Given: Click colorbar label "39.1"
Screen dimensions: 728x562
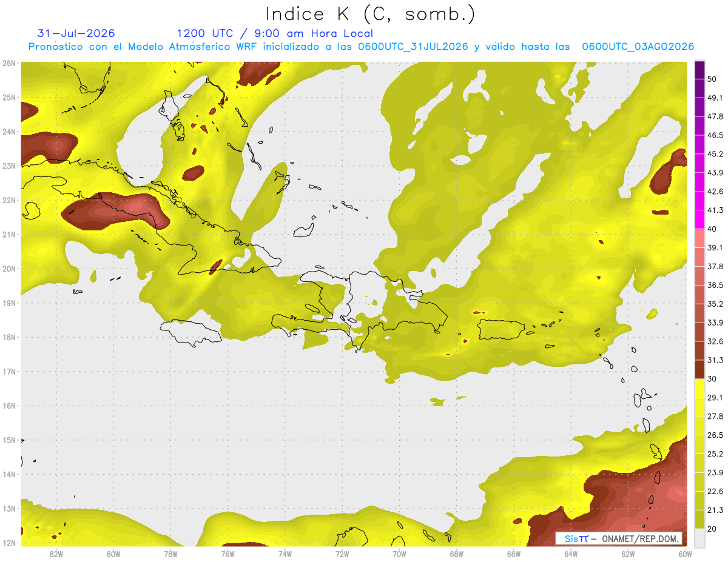Looking at the screenshot, I should coord(715,247).
